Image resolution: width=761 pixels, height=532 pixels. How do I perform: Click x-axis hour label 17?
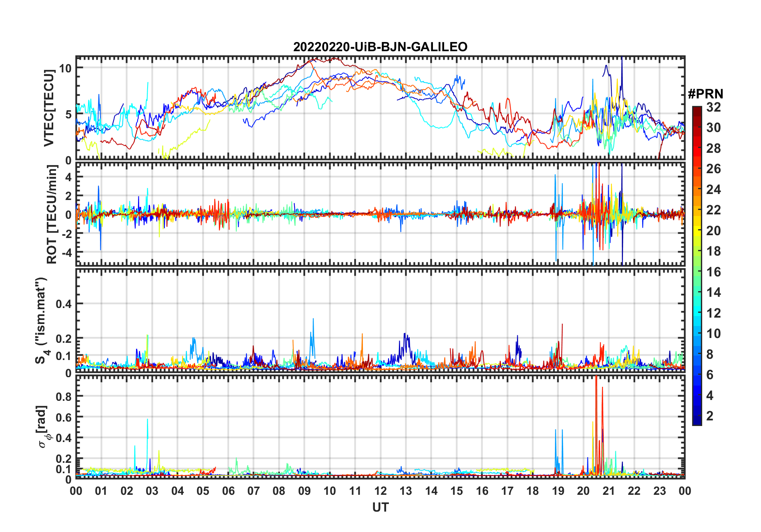click(x=507, y=491)
